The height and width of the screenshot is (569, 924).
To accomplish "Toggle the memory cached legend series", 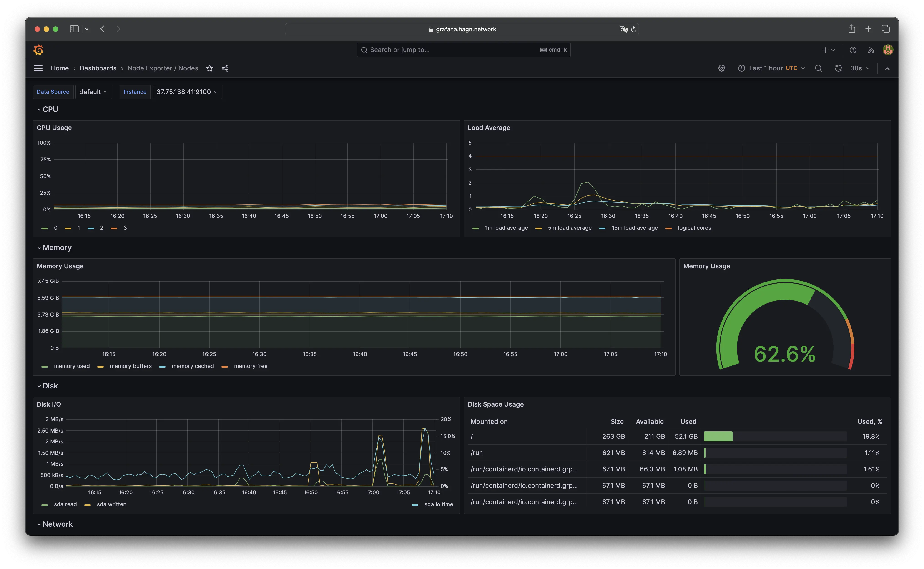I will click(192, 366).
